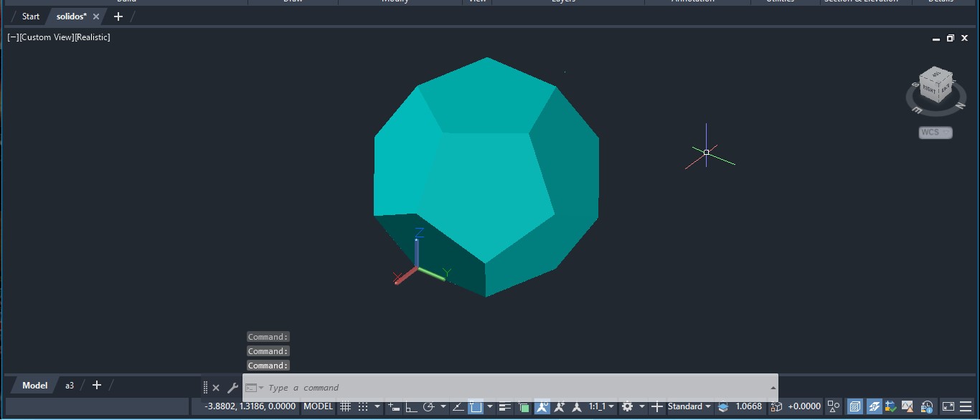Select the solidos* drawing tab
Viewport: 980px width, 420px height.
click(x=72, y=16)
